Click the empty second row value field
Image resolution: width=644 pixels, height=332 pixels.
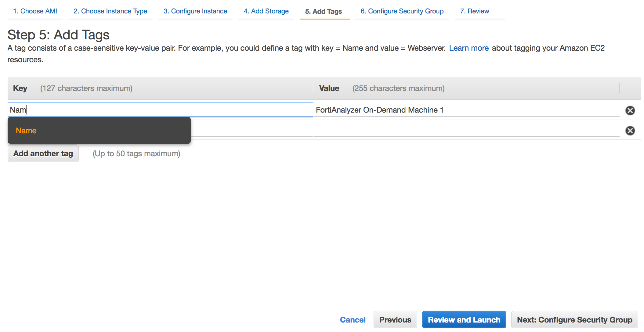pos(466,130)
